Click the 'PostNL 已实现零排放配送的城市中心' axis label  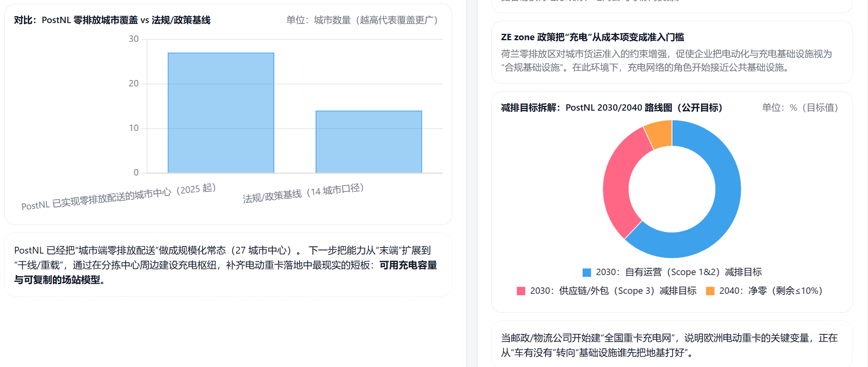pyautogui.click(x=119, y=197)
